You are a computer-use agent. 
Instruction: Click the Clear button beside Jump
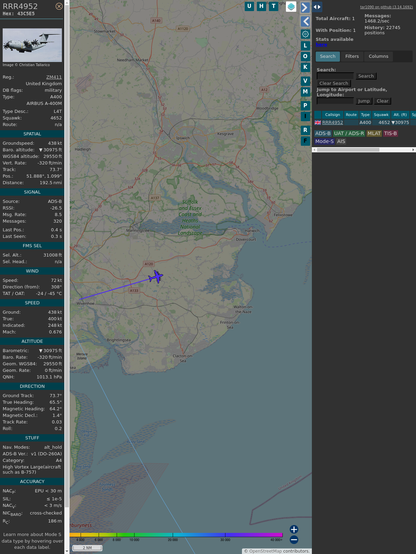(x=382, y=101)
